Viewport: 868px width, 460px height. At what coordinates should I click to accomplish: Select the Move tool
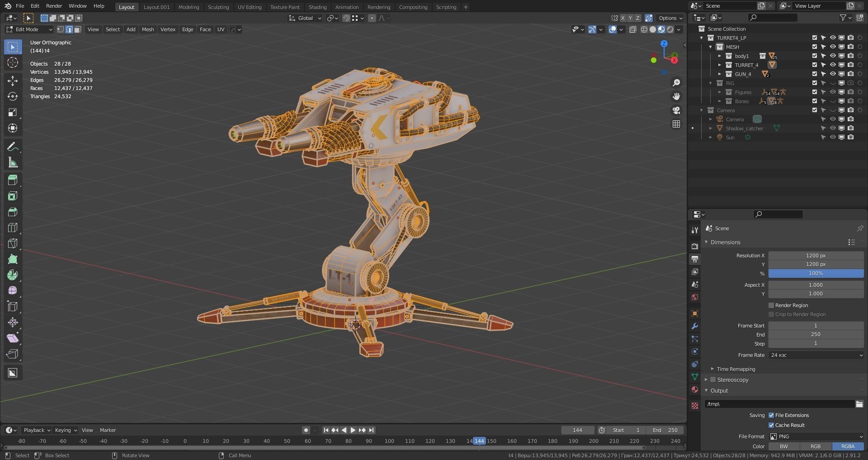[x=13, y=81]
